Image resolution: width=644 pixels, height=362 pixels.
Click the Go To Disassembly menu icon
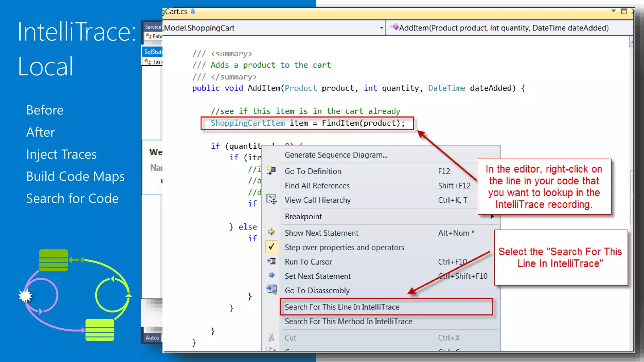271,289
